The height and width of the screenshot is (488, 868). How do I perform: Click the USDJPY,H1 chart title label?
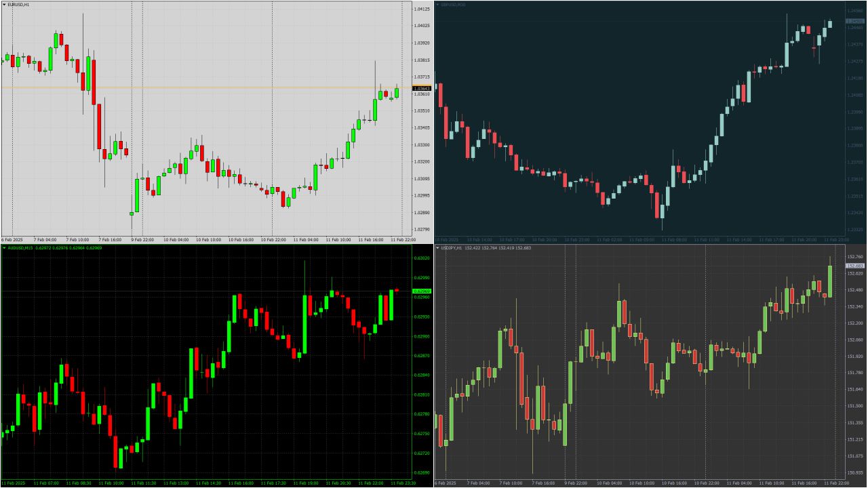coord(453,248)
